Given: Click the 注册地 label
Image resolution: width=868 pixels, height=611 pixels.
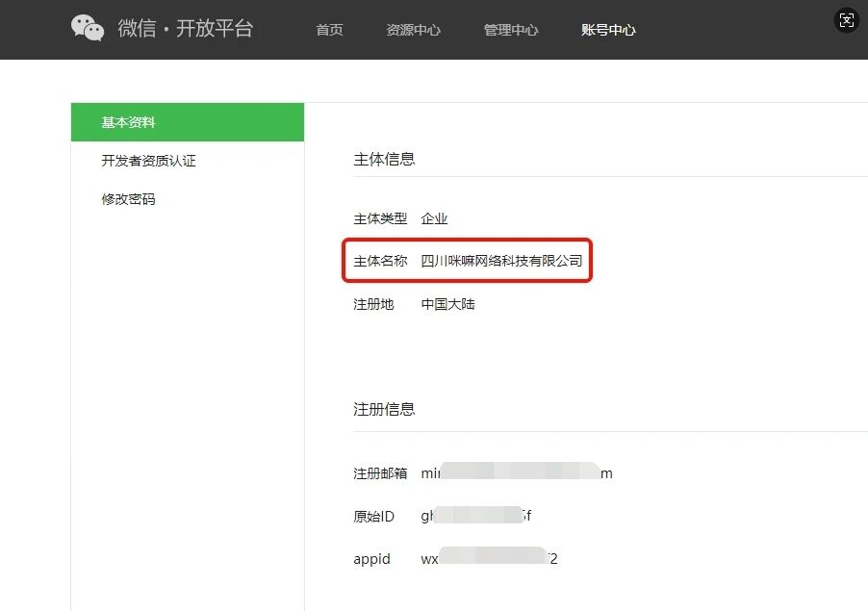Looking at the screenshot, I should click(x=373, y=304).
